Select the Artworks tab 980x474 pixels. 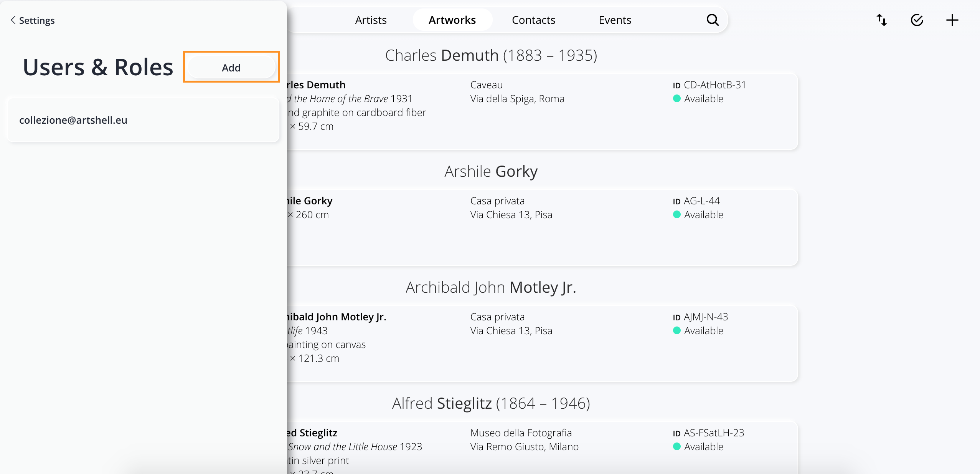(x=452, y=20)
